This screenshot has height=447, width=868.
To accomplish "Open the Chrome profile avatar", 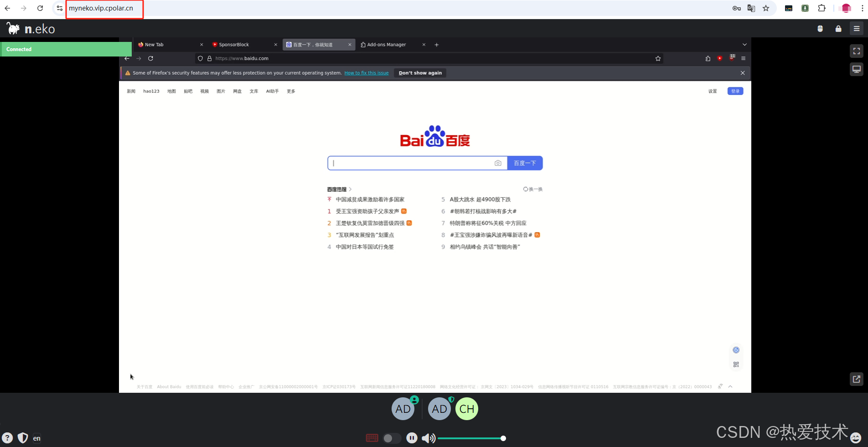I will (846, 8).
